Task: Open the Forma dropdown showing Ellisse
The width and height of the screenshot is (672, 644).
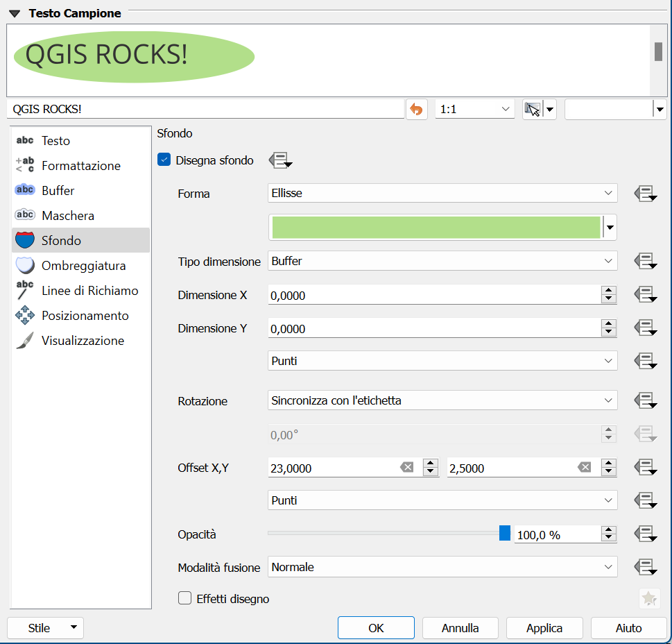Action: (442, 194)
